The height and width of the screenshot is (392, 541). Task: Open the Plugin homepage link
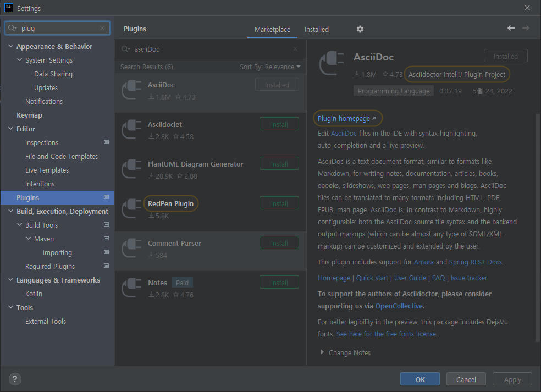coord(347,119)
